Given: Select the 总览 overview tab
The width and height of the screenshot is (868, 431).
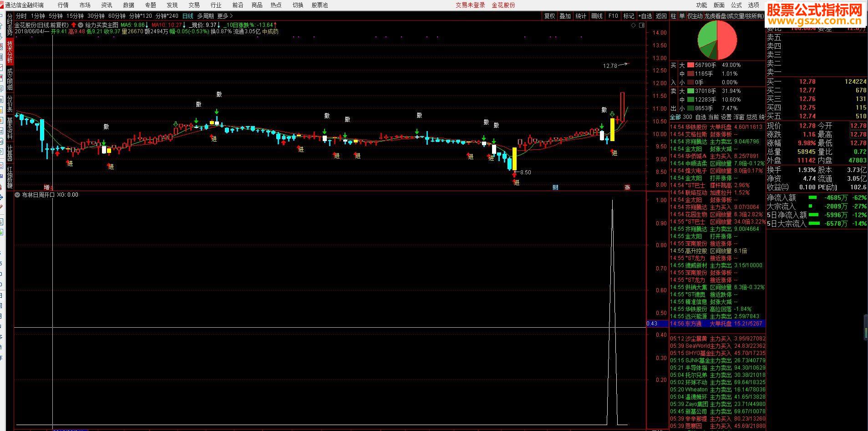Looking at the screenshot, I should pyautogui.click(x=751, y=117).
